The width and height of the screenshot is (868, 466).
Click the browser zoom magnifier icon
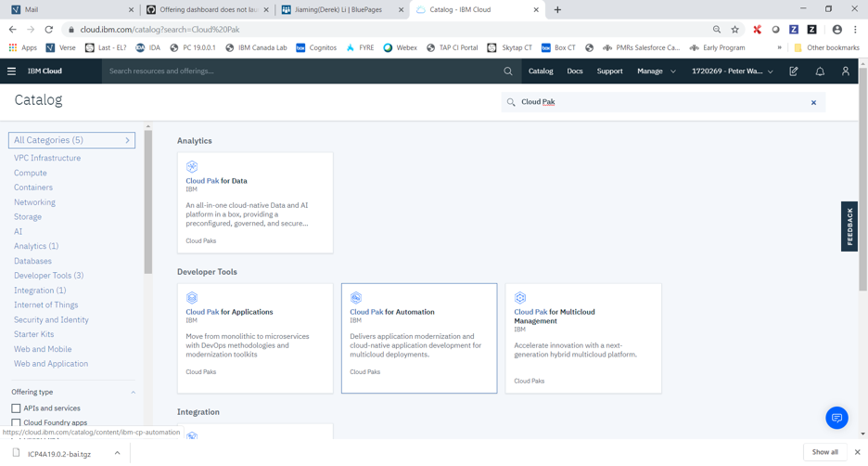click(x=716, y=30)
